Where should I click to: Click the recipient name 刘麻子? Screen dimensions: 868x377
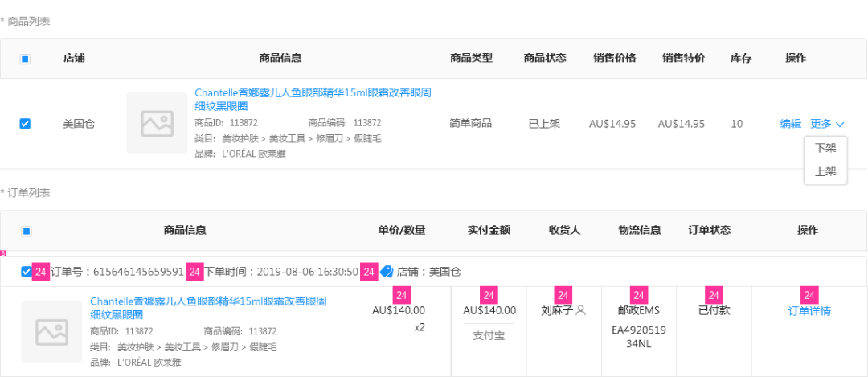[x=556, y=310]
